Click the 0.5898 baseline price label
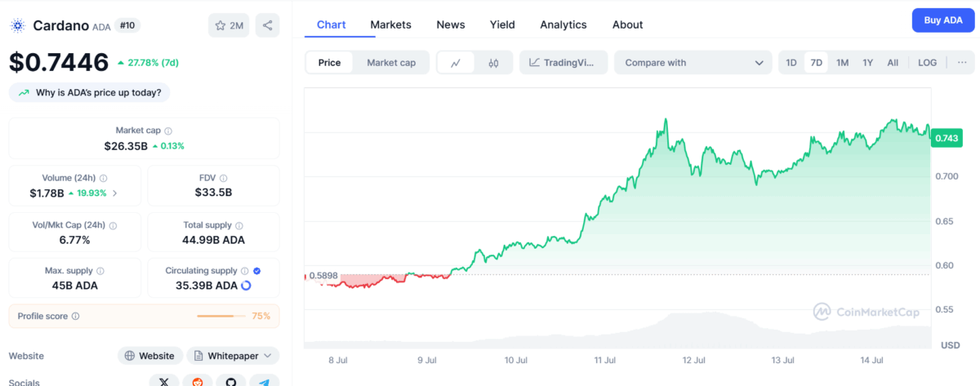980x386 pixels. (323, 276)
